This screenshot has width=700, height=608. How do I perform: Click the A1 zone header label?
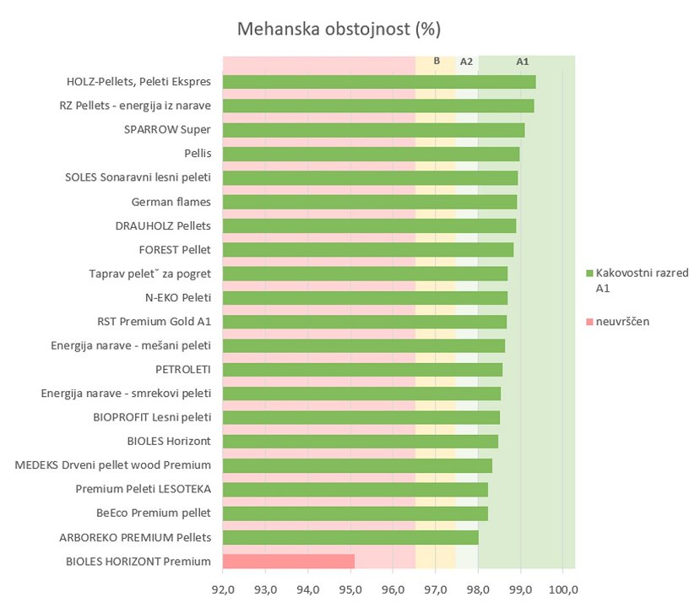pyautogui.click(x=523, y=62)
